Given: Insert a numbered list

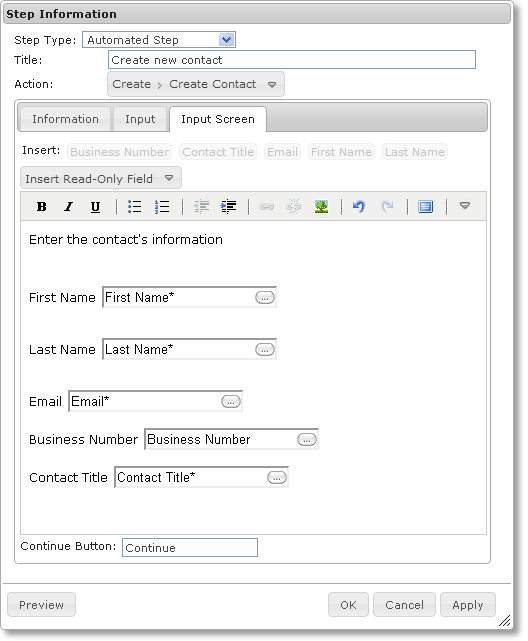Looking at the screenshot, I should pos(162,207).
